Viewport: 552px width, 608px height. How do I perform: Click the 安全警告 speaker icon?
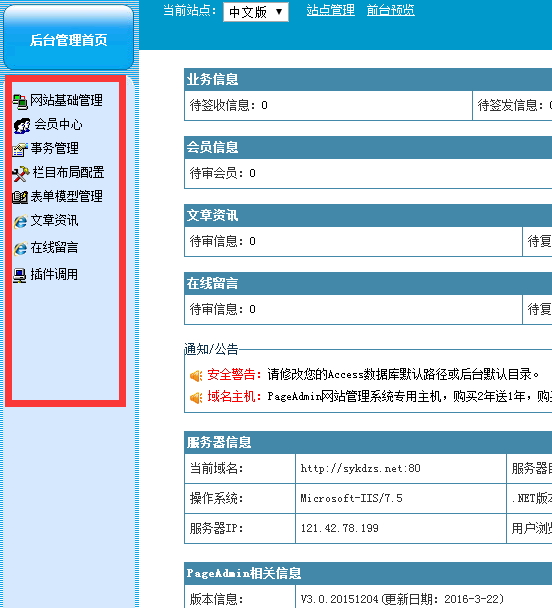196,375
